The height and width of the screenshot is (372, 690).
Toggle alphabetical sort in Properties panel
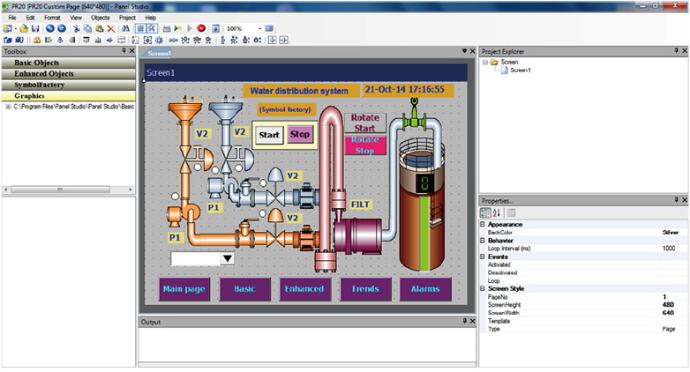point(497,213)
